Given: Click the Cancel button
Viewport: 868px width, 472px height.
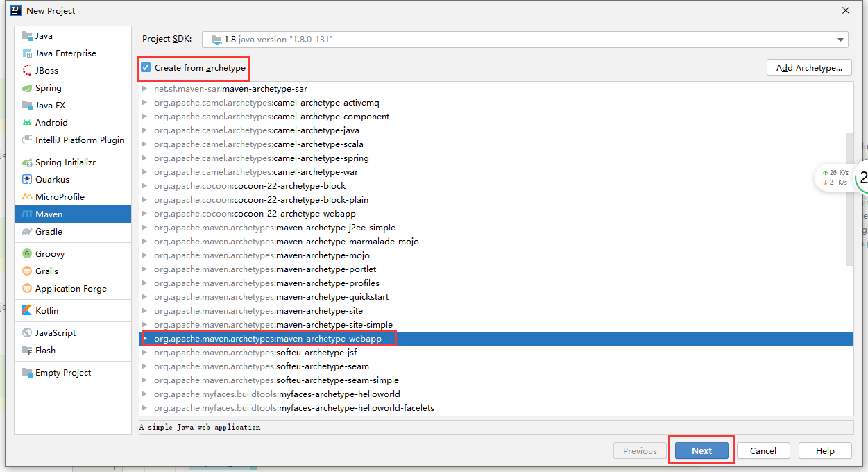Looking at the screenshot, I should click(x=763, y=450).
